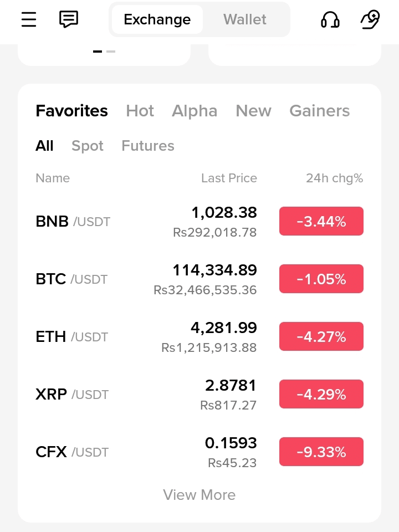Open the hamburger menu icon

coord(29,19)
